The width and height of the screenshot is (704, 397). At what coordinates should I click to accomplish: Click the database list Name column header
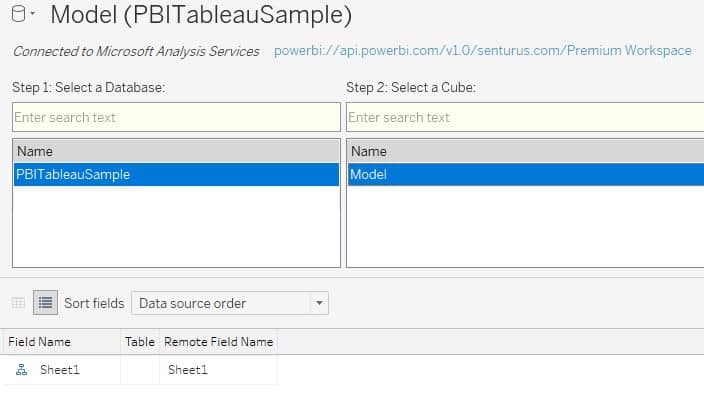(x=176, y=151)
